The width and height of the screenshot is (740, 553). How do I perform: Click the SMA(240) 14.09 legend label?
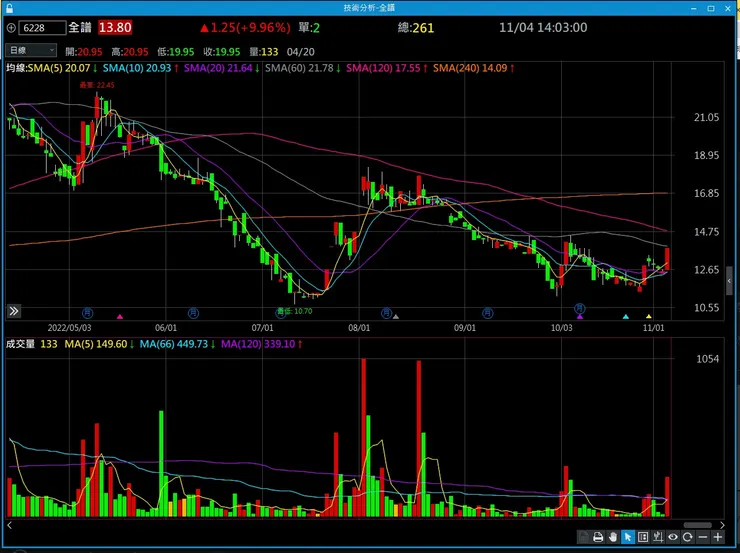coord(470,68)
